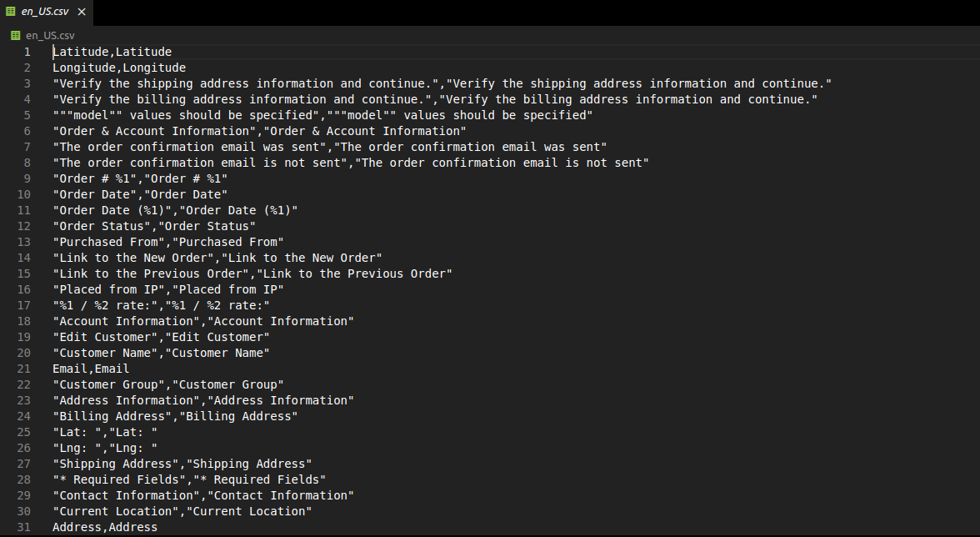Screen dimensions: 980x537
Task: Click the CSV file icon in the tab
Action: 11,11
